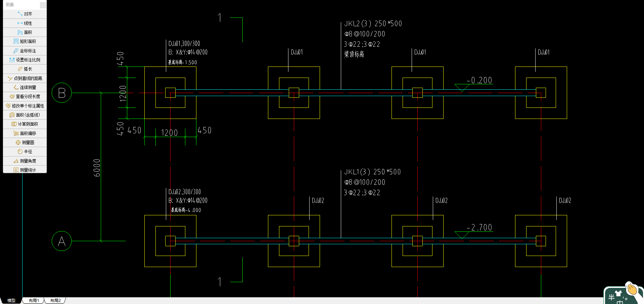
Task: Open the 查看分段长度 segment length tool
Action: (x=25, y=96)
